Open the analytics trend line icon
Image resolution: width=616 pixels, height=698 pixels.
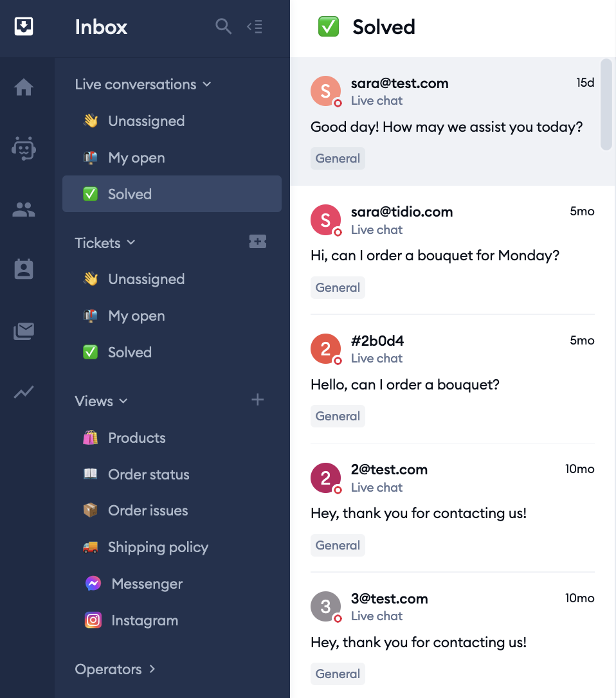24,391
